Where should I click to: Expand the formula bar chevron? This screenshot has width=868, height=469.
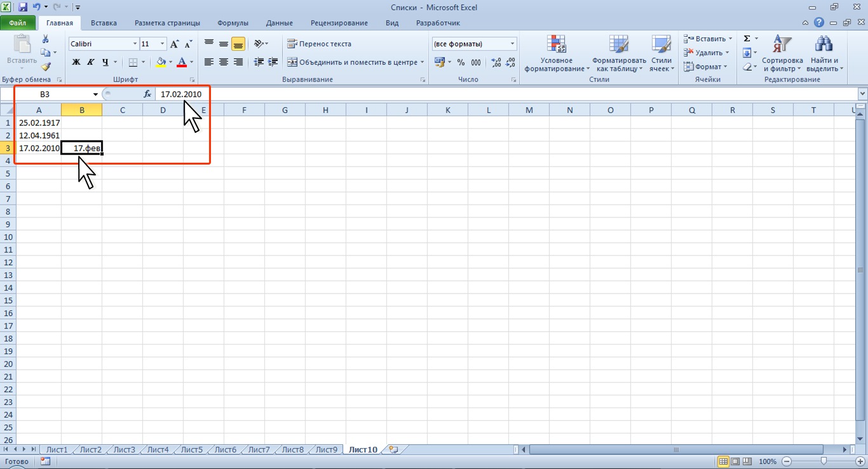point(862,94)
